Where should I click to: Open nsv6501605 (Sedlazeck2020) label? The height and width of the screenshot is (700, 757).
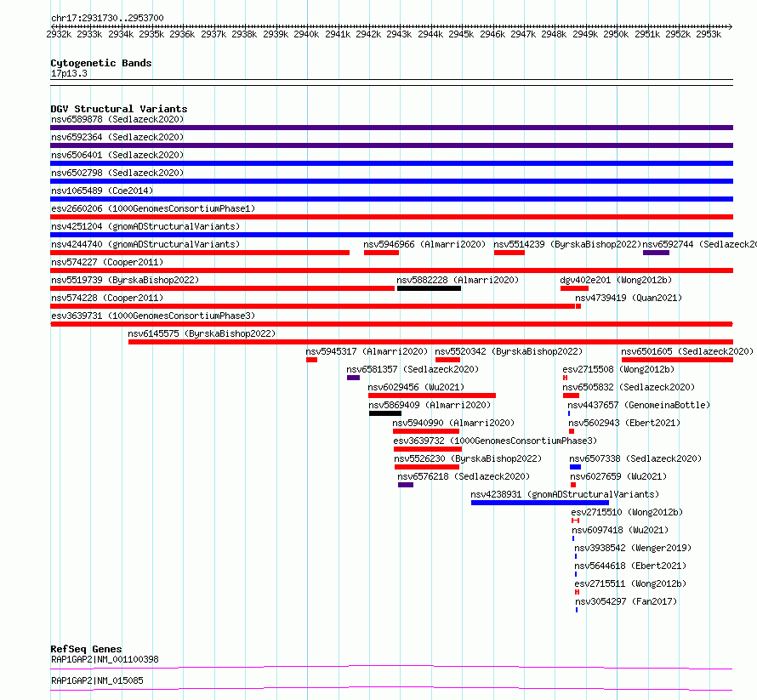point(687,351)
